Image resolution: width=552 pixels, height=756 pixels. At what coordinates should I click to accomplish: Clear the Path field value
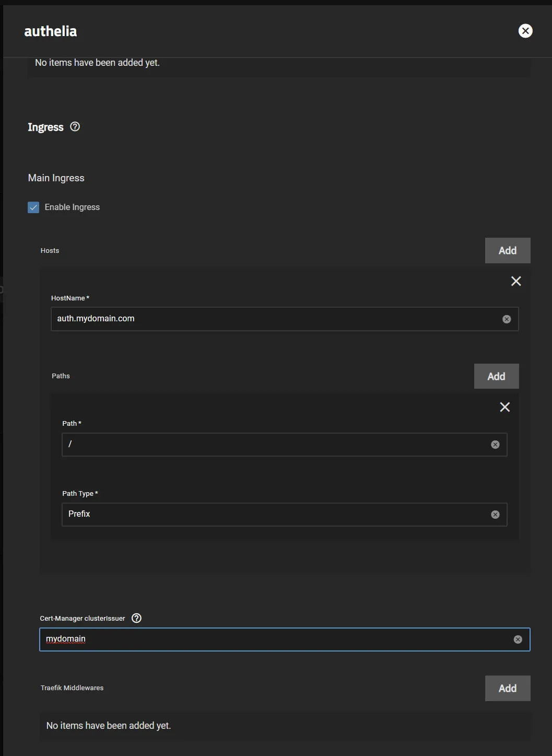click(495, 445)
